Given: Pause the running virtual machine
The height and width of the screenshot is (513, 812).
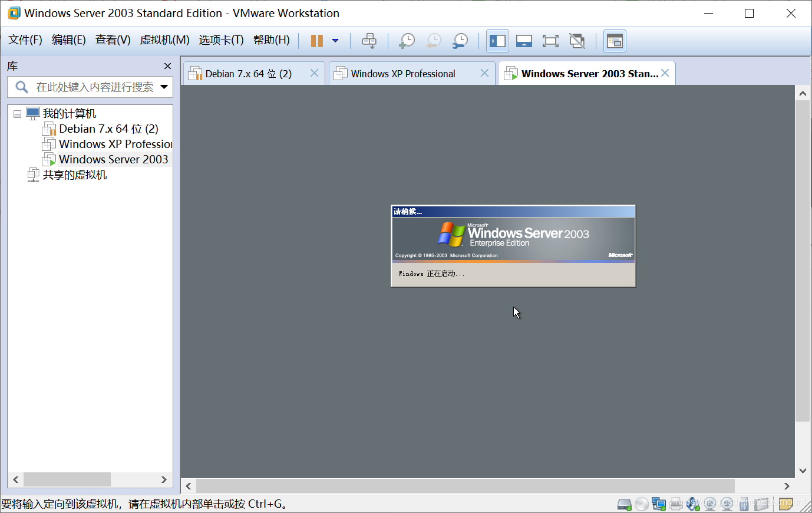Looking at the screenshot, I should (316, 41).
